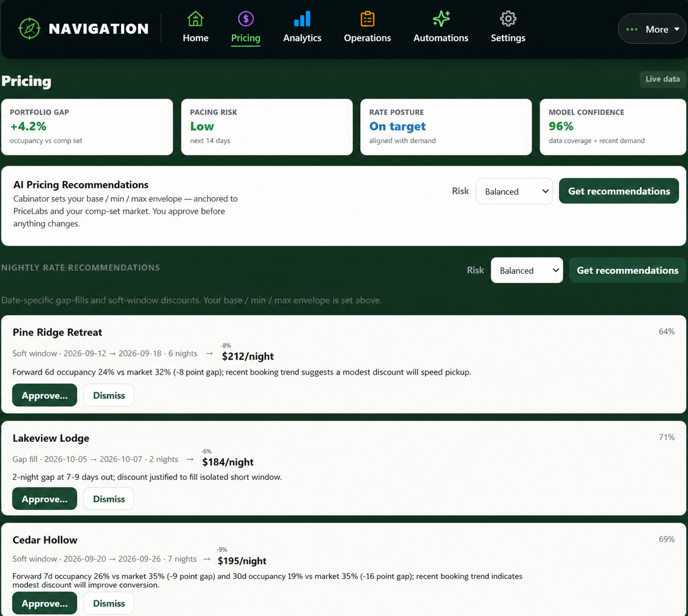Click 'next 14 days' caption

coord(210,141)
